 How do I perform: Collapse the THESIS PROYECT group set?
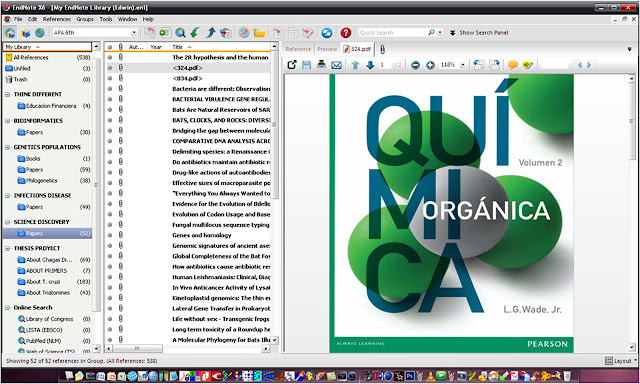click(x=7, y=248)
